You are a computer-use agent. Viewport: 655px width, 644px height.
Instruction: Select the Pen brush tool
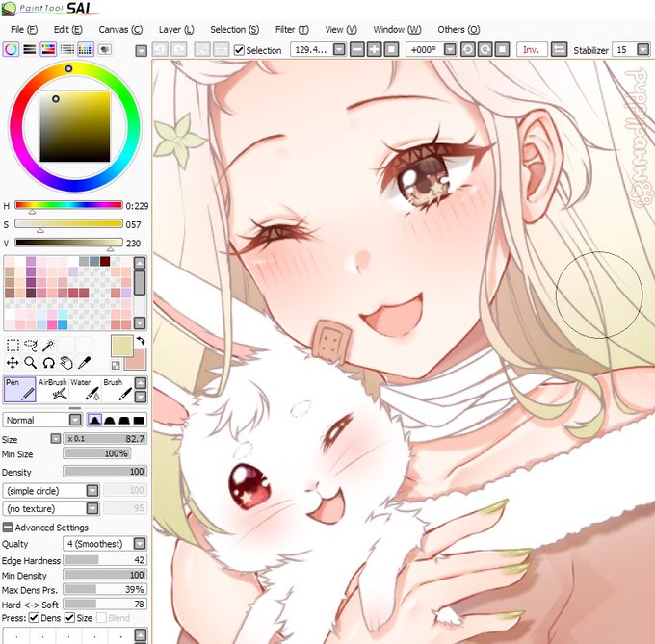click(x=19, y=390)
